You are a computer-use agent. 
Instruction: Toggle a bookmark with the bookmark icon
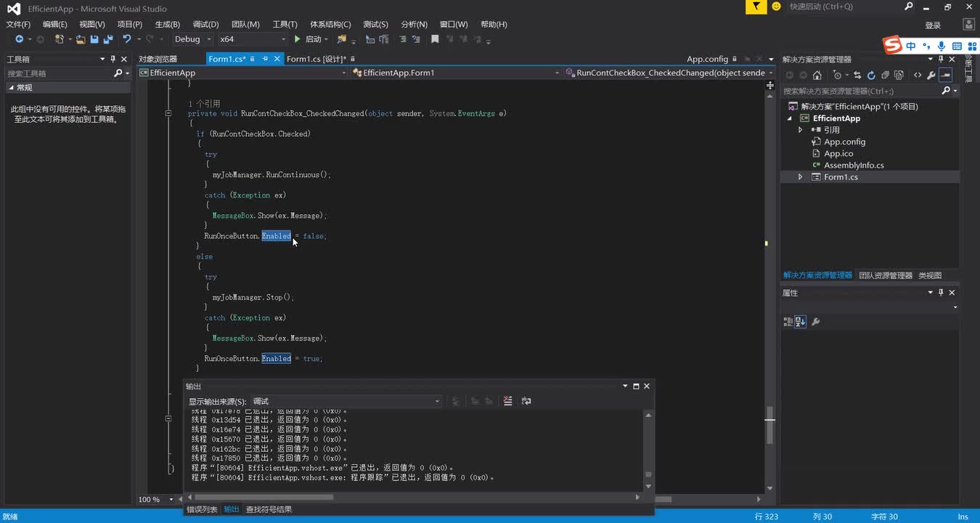(435, 39)
